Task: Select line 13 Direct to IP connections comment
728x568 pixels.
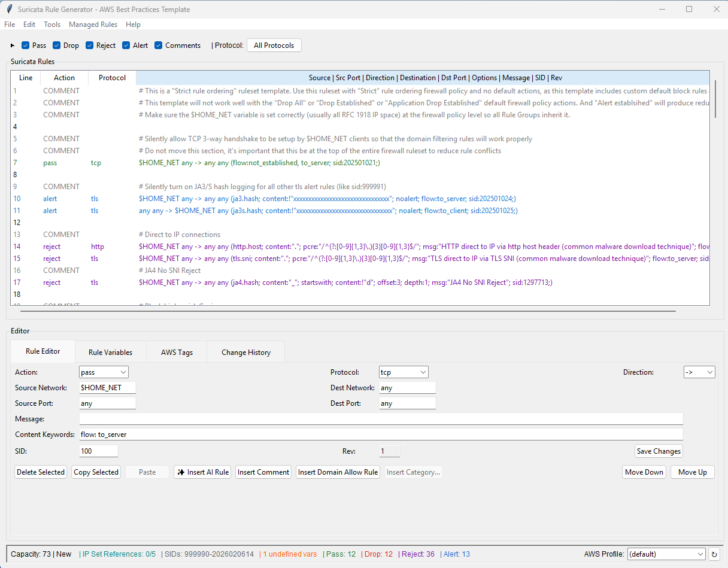Action: coord(360,235)
